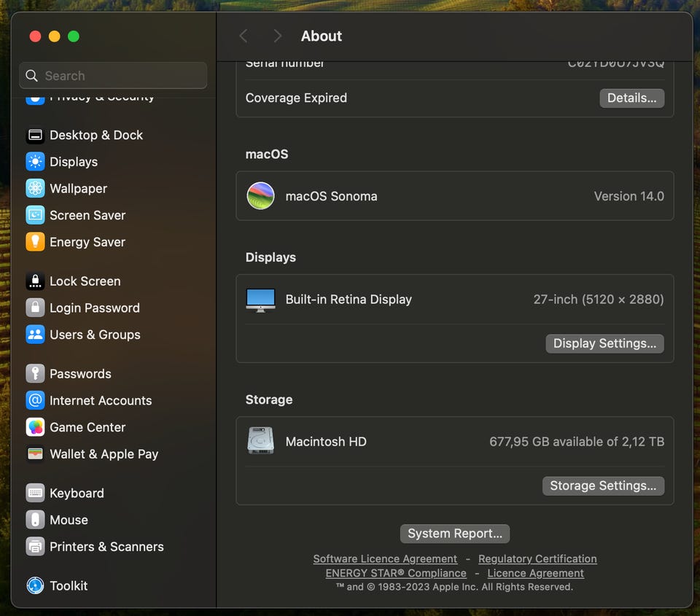Image resolution: width=700 pixels, height=616 pixels.
Task: Click the Login Password icon
Action: click(x=35, y=308)
